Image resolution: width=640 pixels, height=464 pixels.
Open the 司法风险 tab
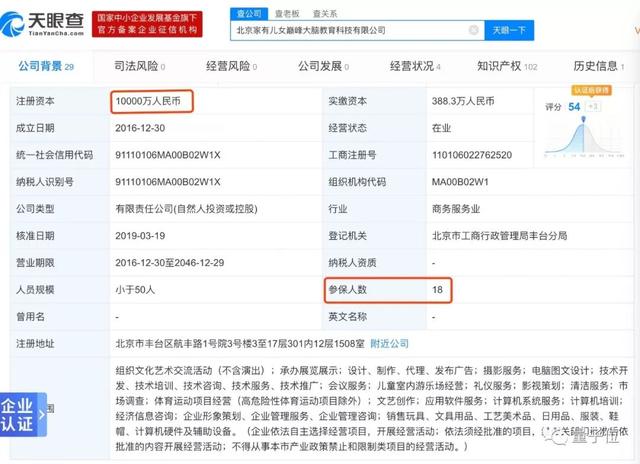tap(139, 66)
